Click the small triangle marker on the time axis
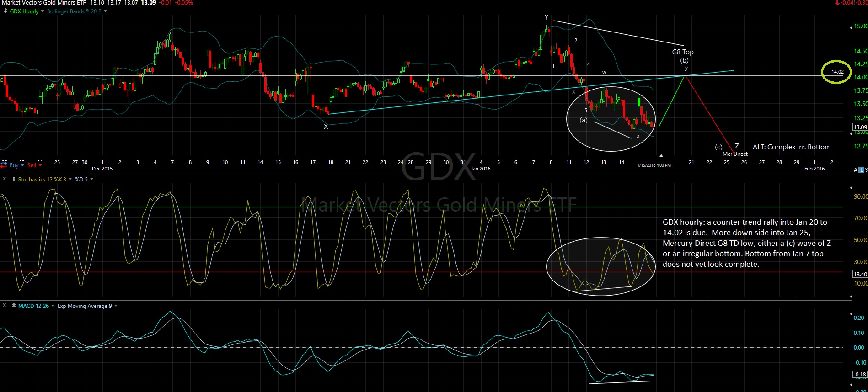The image size is (868, 392). [661, 155]
